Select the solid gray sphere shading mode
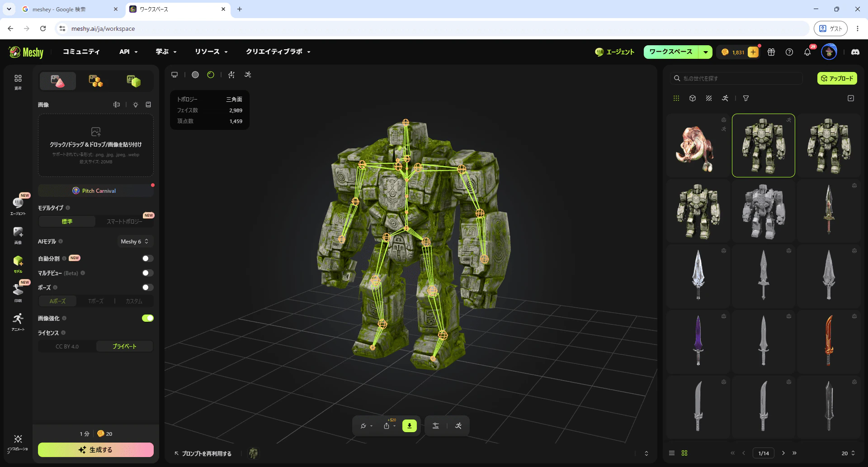The width and height of the screenshot is (868, 467). (x=195, y=75)
